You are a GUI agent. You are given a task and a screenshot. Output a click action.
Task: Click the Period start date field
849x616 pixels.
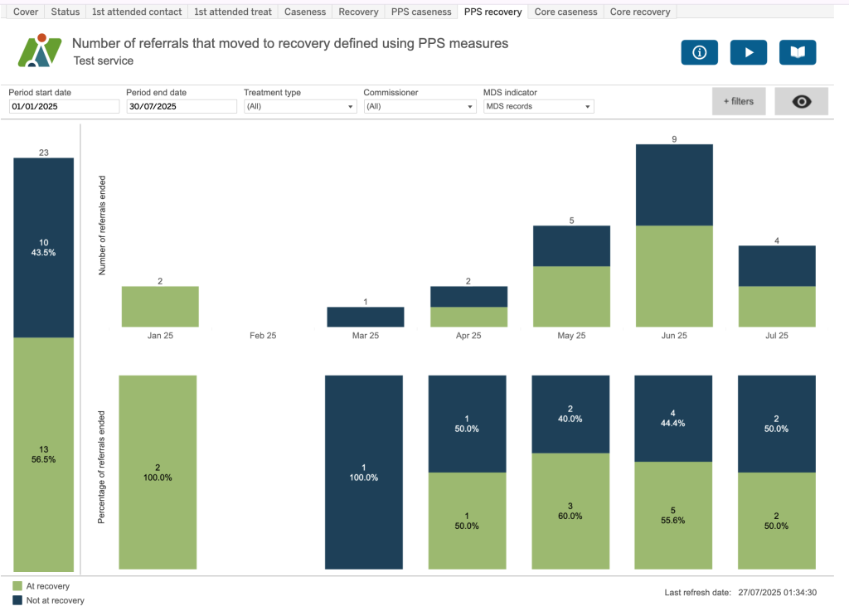[64, 107]
